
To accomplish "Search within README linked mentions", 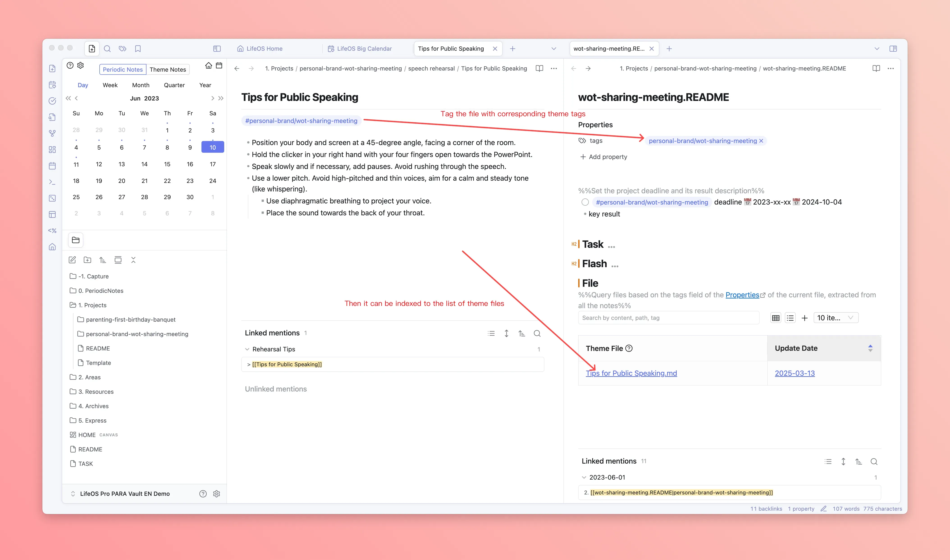I will [874, 462].
